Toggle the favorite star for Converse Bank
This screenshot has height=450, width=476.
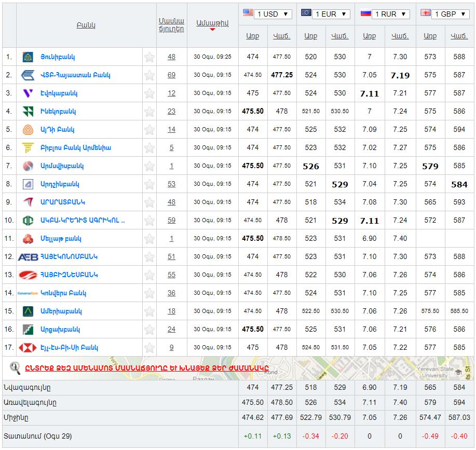[149, 293]
